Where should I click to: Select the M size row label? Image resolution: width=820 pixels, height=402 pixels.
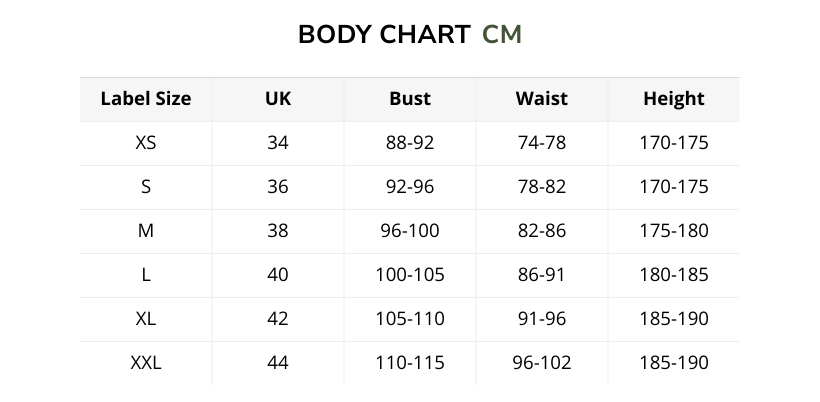[x=146, y=231]
